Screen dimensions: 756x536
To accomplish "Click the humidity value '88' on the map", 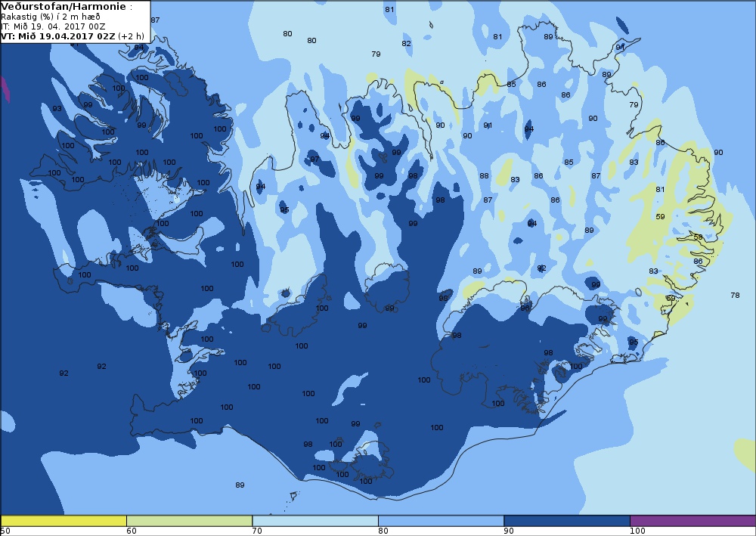I will click(484, 176).
